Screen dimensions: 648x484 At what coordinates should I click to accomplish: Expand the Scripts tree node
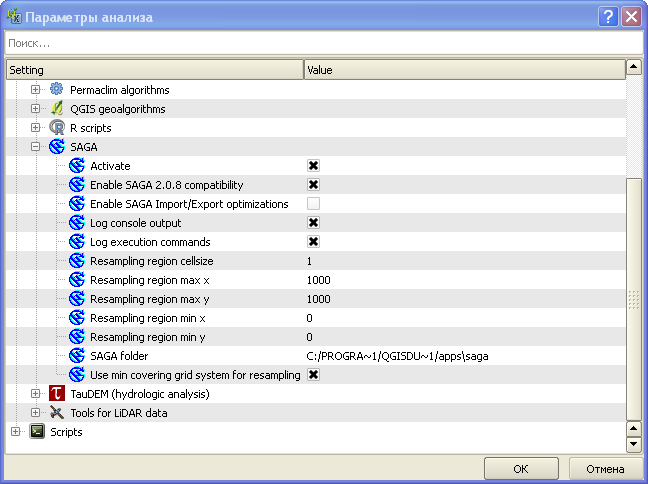click(15, 432)
